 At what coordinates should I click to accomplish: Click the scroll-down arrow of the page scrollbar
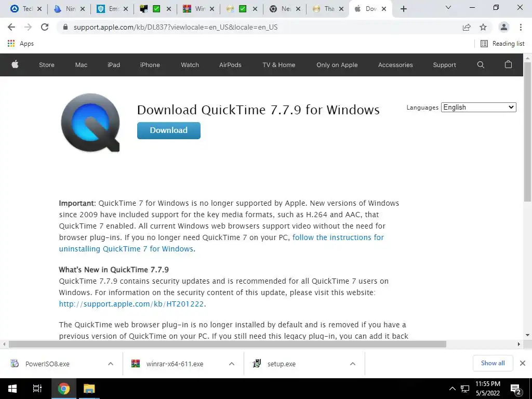point(528,335)
